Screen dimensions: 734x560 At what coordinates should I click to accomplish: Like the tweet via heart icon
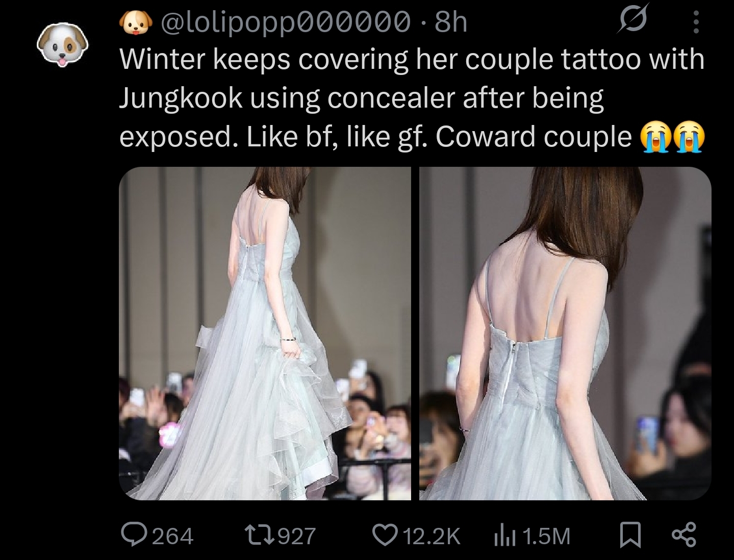(x=385, y=535)
